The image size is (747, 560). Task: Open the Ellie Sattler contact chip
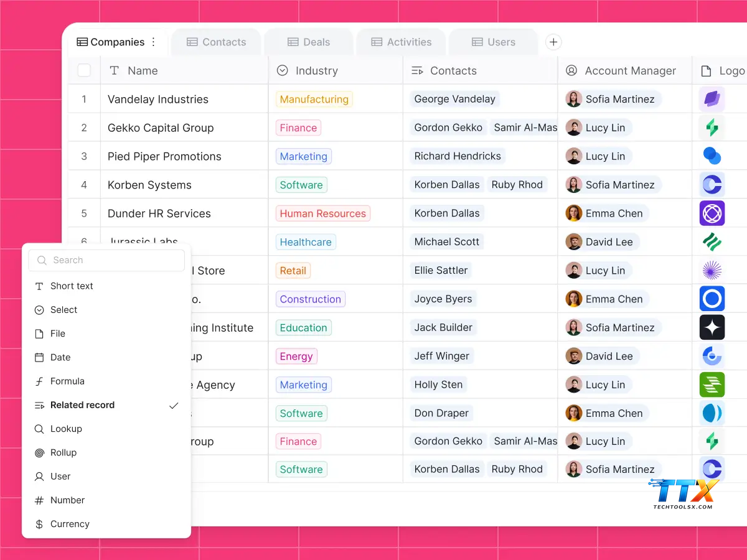click(x=441, y=271)
